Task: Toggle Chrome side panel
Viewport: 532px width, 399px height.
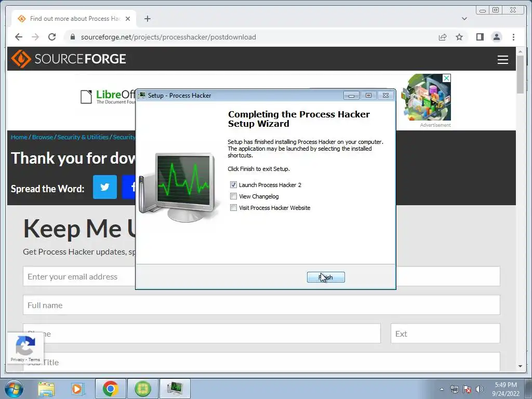Action: coord(480,37)
